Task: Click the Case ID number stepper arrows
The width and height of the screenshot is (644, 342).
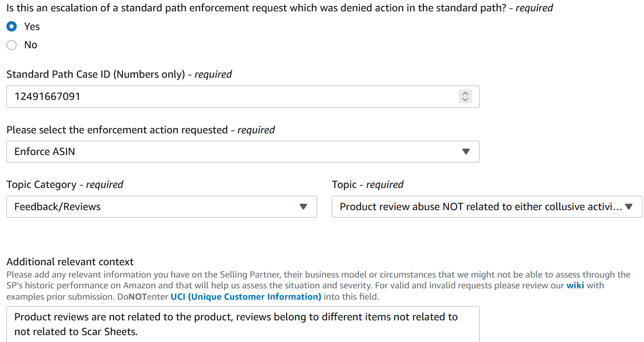Action: pos(465,96)
